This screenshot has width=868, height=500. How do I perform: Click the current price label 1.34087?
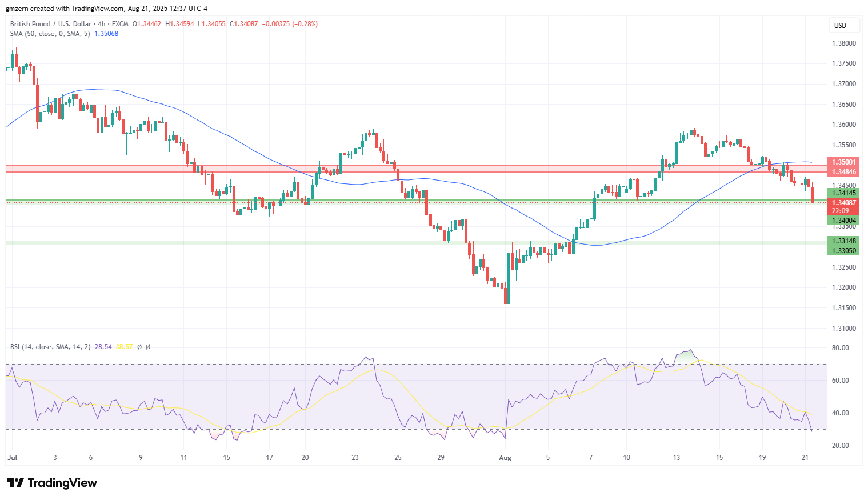(844, 203)
